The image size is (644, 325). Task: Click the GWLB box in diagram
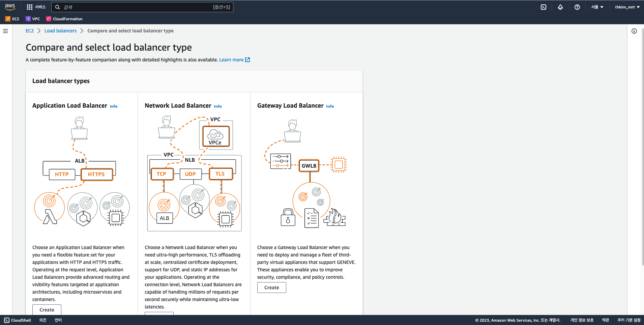click(x=309, y=166)
